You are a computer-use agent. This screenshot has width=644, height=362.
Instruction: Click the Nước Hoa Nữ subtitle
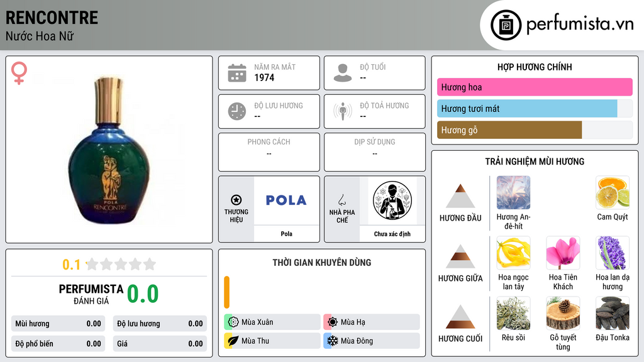click(40, 36)
